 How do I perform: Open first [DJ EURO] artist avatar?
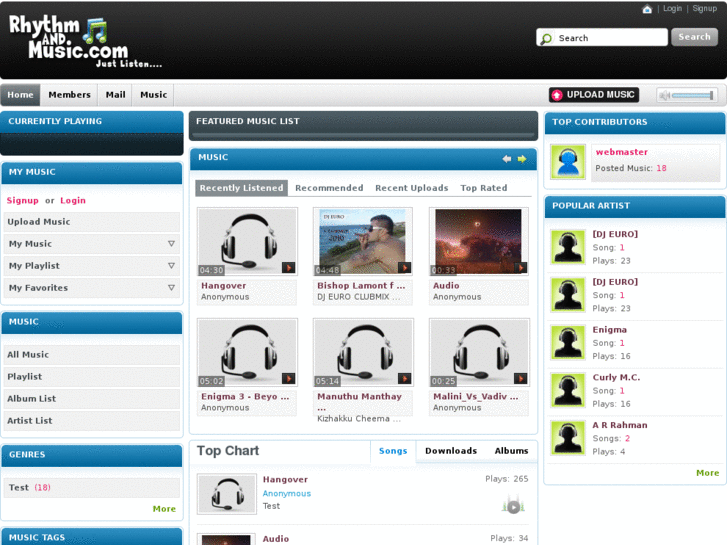[x=568, y=247]
